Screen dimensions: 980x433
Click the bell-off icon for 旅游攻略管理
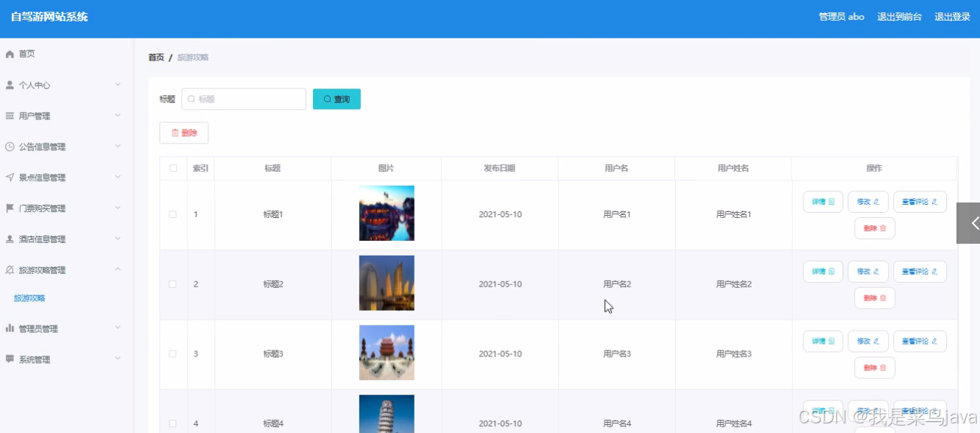coord(10,270)
